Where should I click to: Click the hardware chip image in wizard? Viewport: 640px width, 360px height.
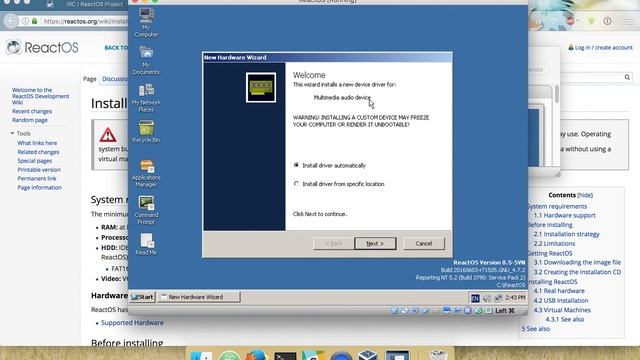261,87
